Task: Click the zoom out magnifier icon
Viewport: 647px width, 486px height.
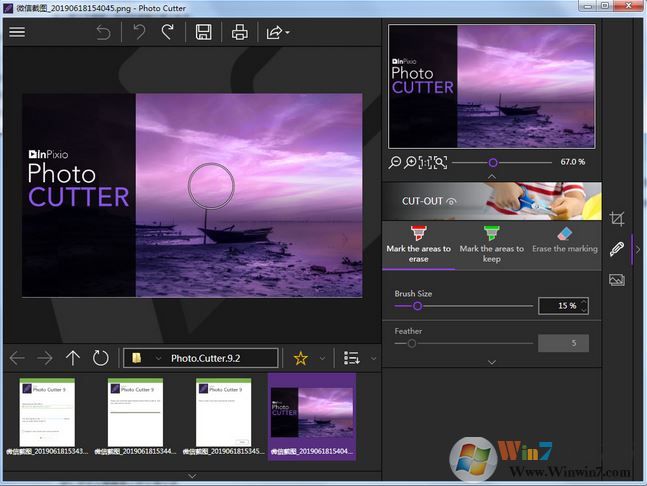Action: pos(395,162)
